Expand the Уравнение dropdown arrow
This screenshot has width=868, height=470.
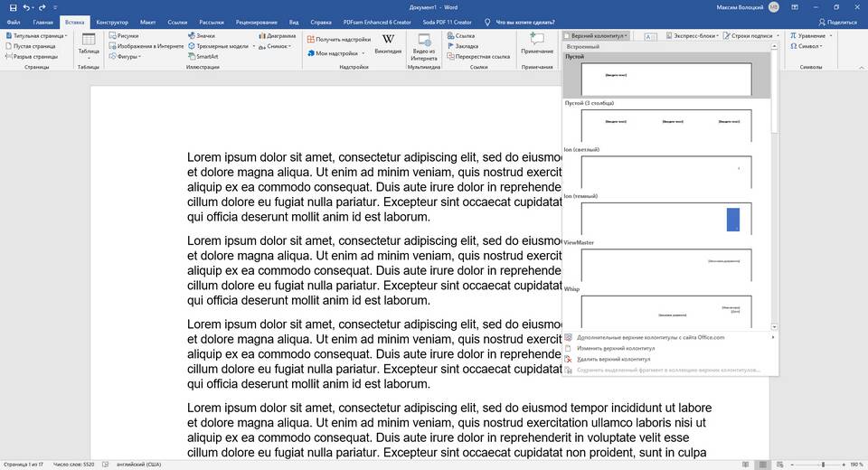pos(831,35)
